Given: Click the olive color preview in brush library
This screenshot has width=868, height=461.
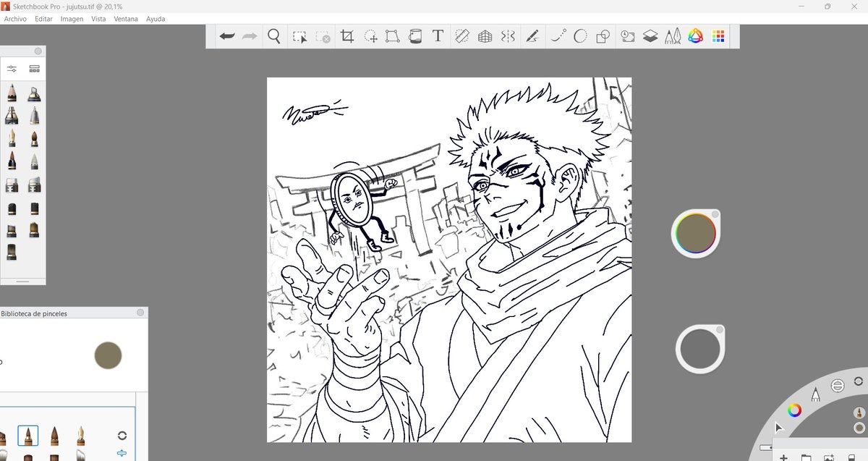Looking at the screenshot, I should (108, 355).
